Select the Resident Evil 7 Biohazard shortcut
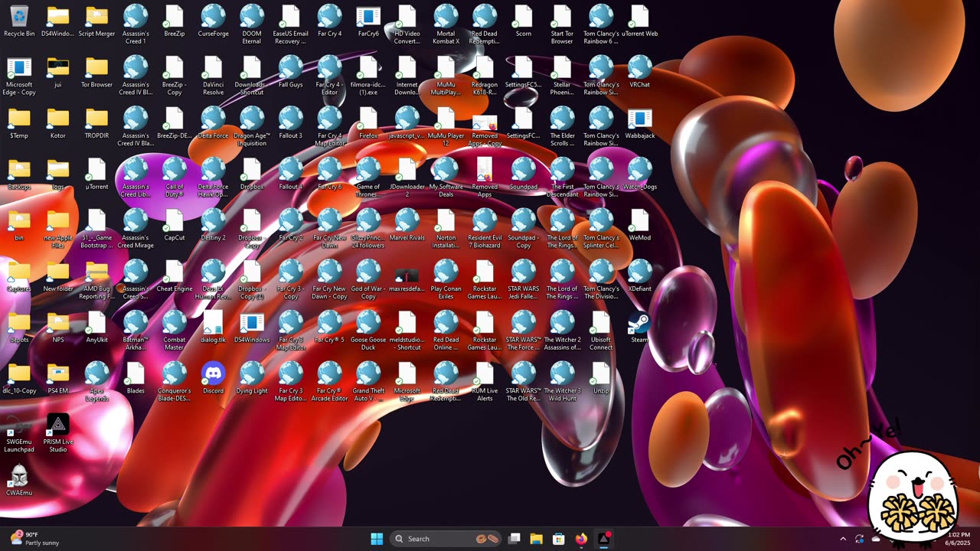This screenshot has width=980, height=551. click(x=485, y=230)
